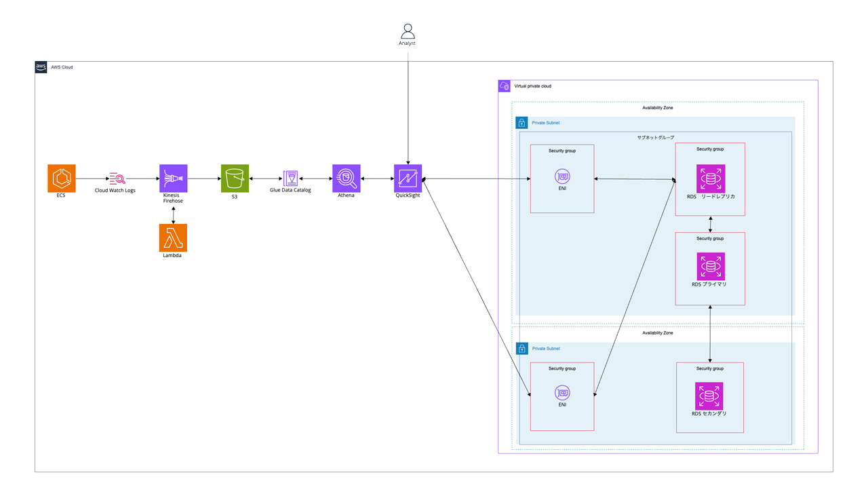The image size is (868, 496).
Task: Select the Cloud Watch Logs magnifier icon
Action: pos(117,178)
